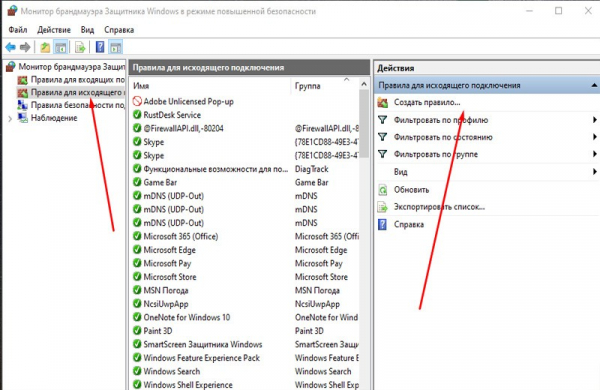This screenshot has height=390, width=600.
Task: Open Фильтровать по группе submenu arrow
Action: [595, 154]
